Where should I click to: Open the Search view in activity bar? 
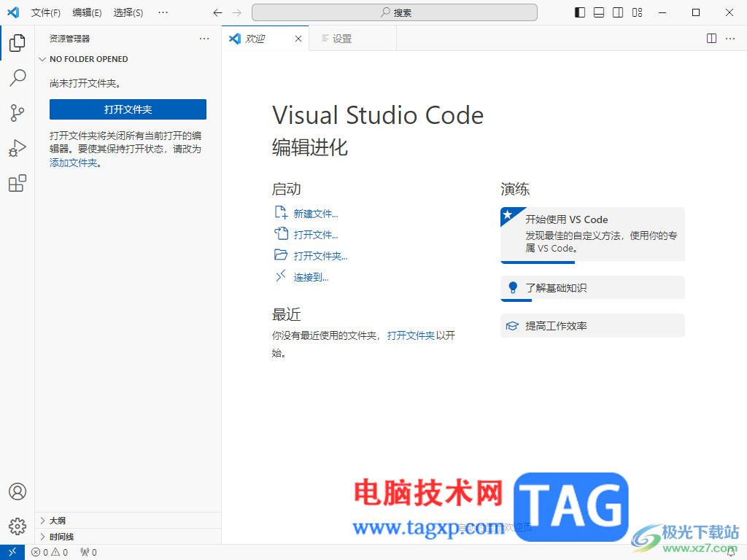click(18, 77)
